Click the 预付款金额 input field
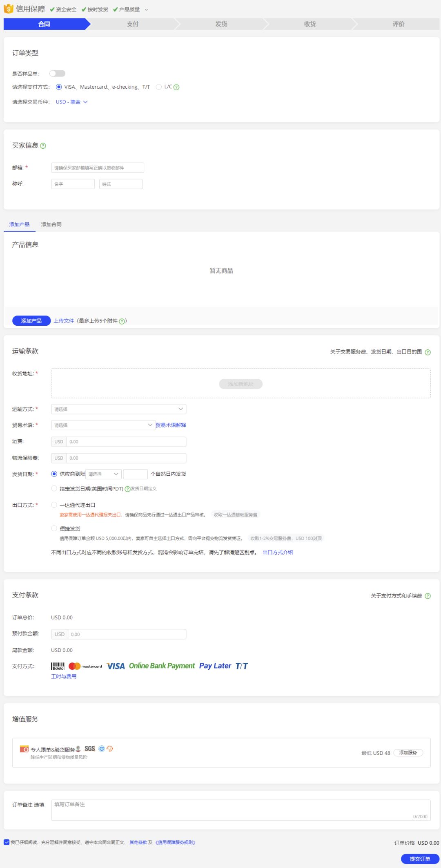 [127, 634]
